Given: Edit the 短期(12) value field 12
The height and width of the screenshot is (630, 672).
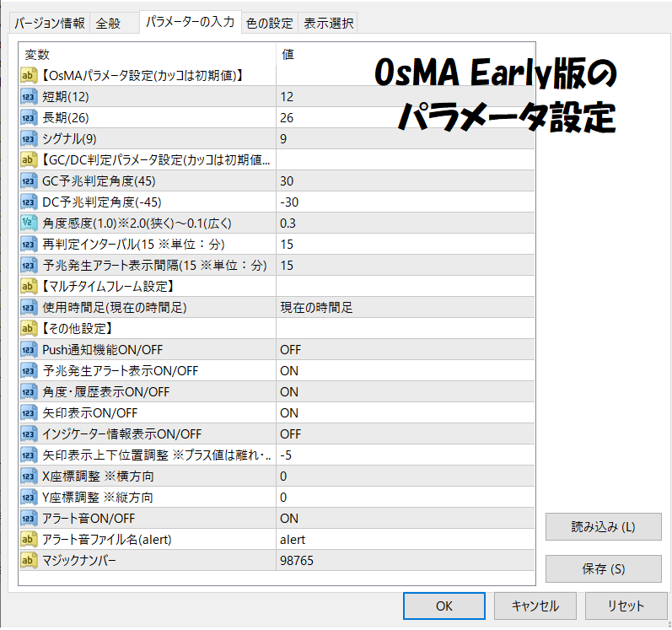Looking at the screenshot, I should point(406,97).
